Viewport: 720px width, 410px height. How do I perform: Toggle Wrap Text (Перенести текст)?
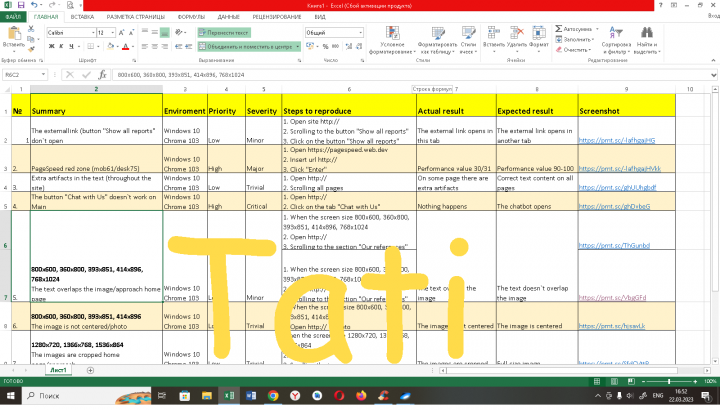point(224,33)
